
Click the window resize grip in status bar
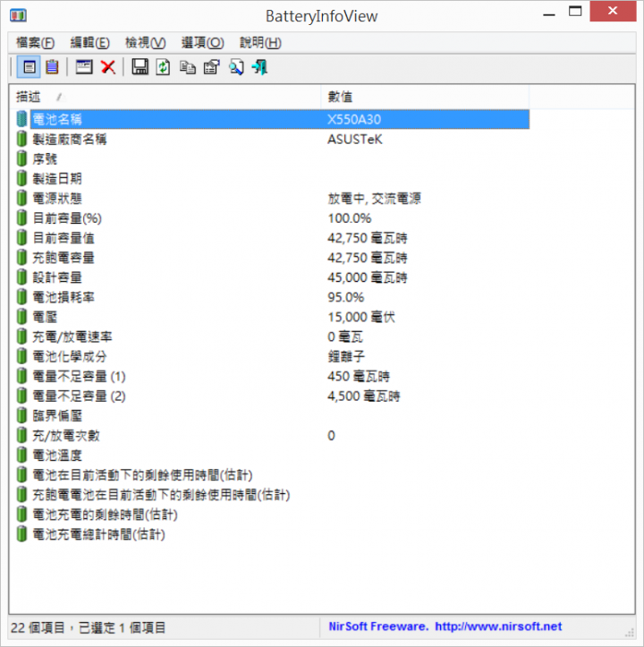tap(630, 632)
